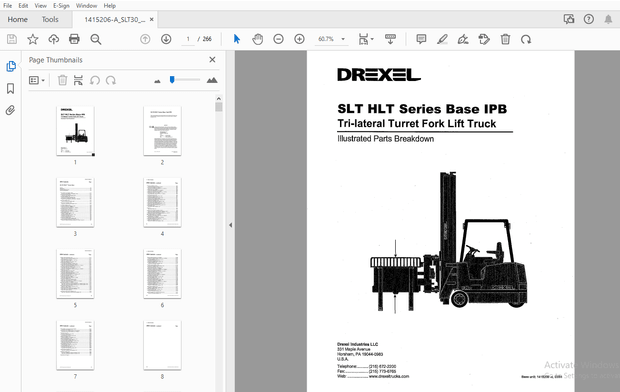Click the Save file icon

(12, 39)
